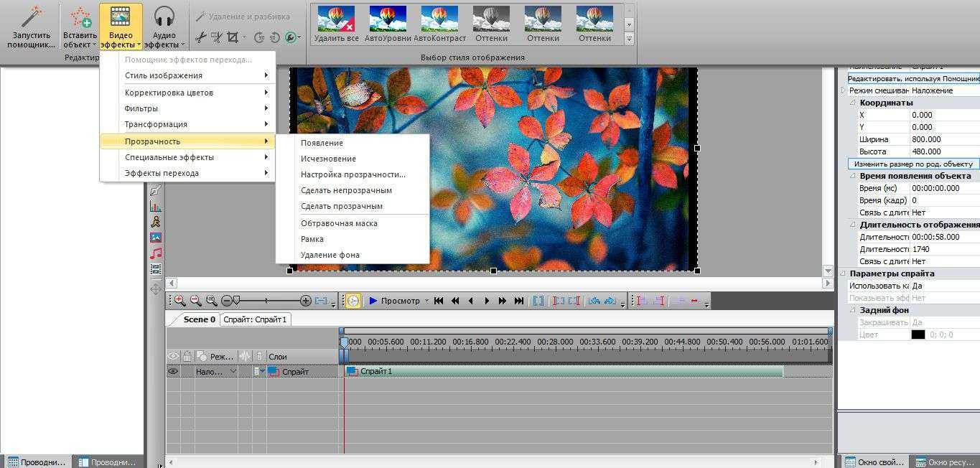Click the Audio effects headphones icon
This screenshot has height=468, width=980.
[x=164, y=17]
